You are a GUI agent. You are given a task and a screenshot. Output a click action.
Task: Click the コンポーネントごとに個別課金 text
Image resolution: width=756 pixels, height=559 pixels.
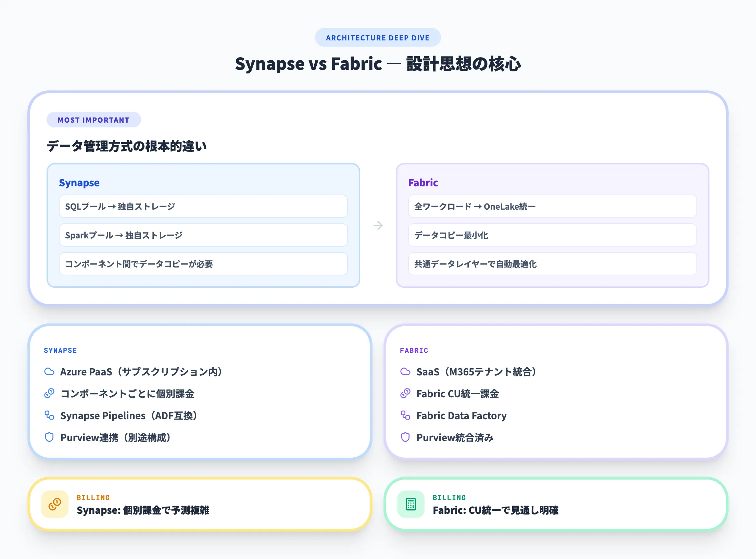[x=127, y=394]
